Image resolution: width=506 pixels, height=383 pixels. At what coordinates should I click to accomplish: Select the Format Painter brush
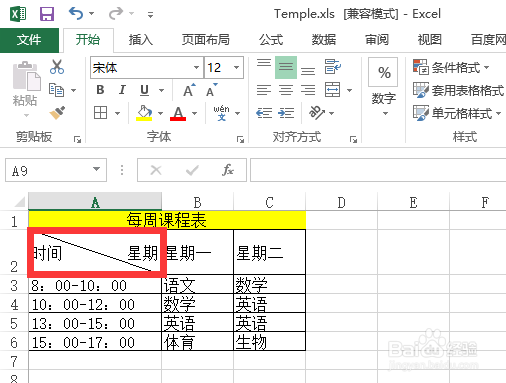pyautogui.click(x=57, y=113)
